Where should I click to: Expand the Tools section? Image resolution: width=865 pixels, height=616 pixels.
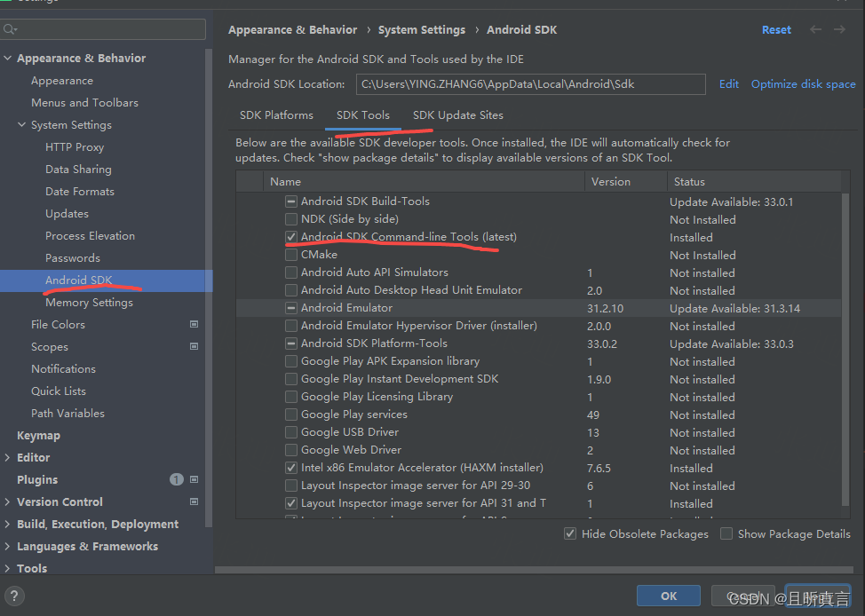8,568
